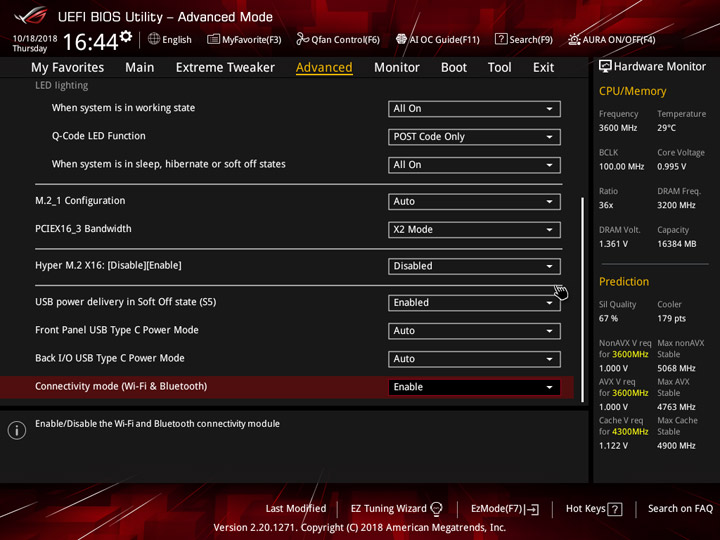Viewport: 720px width, 540px height.
Task: Select the Connectivity mode (Wi-Fi & Bluetooth) row
Action: [287, 387]
